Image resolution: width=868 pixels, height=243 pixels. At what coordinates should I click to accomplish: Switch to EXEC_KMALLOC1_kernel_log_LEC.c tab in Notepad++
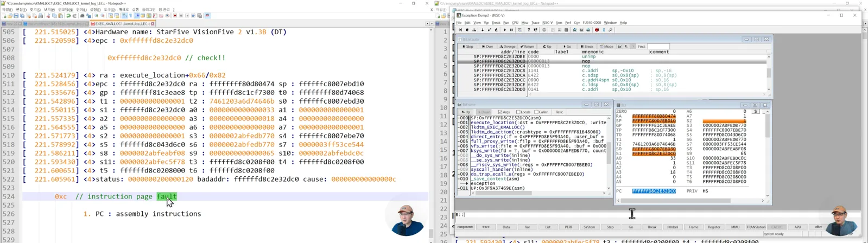click(123, 24)
